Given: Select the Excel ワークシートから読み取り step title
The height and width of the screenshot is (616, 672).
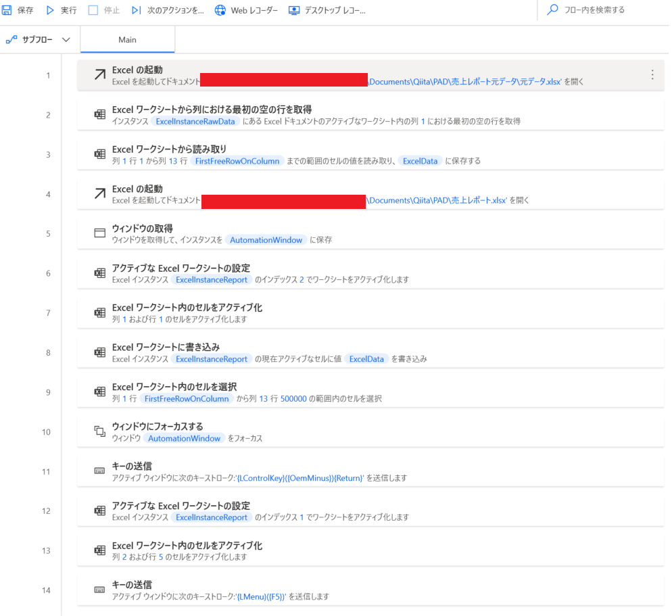Looking at the screenshot, I should click(x=169, y=149).
